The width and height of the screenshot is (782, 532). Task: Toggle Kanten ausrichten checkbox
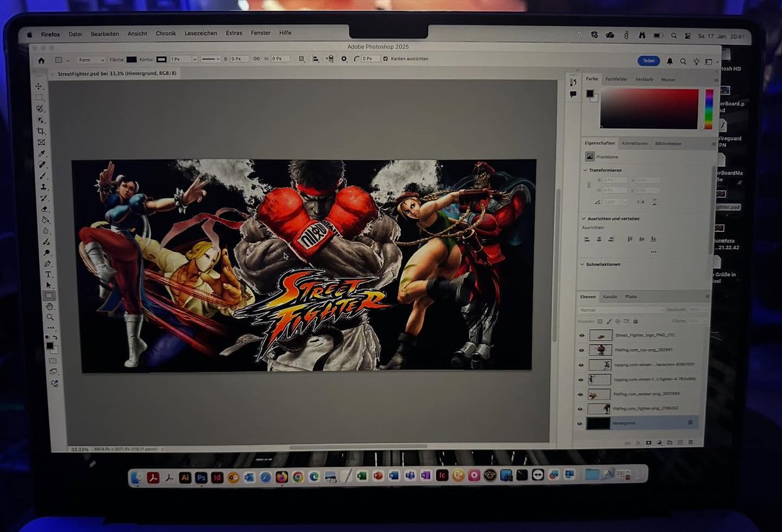pyautogui.click(x=385, y=59)
